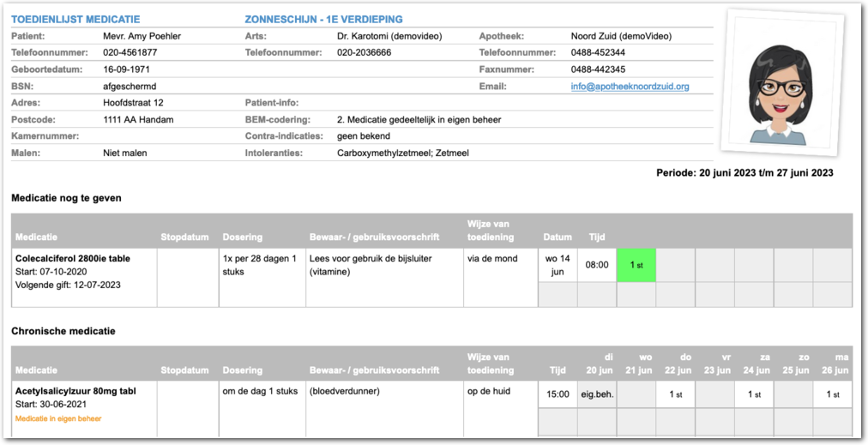The width and height of the screenshot is (868, 445).
Task: Click the orange Medicatie in eigen beheer label
Action: tap(58, 418)
